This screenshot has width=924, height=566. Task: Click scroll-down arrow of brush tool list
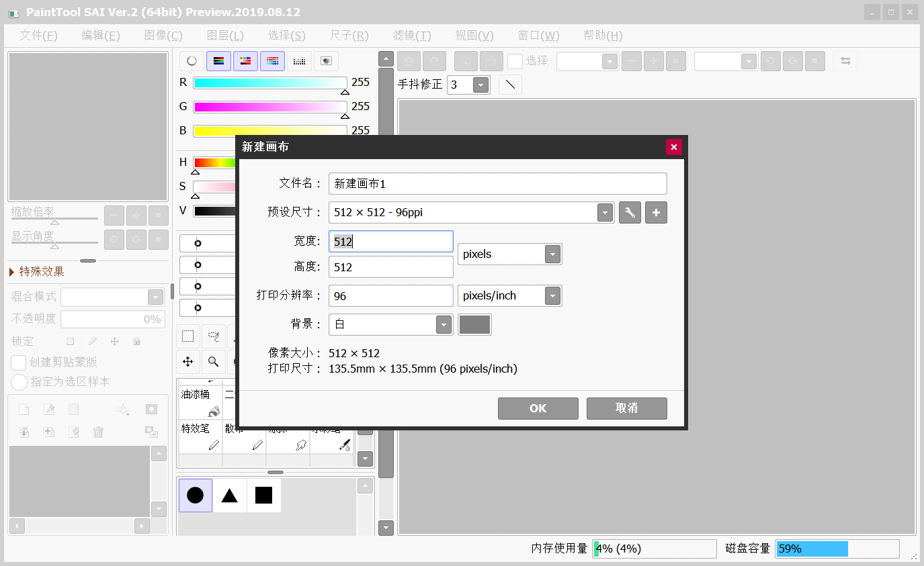pos(365,459)
